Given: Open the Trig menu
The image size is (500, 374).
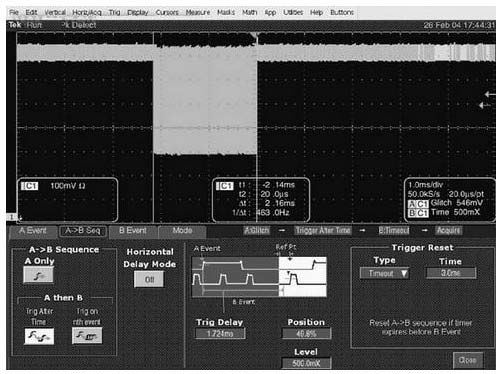Looking at the screenshot, I should coord(114,12).
